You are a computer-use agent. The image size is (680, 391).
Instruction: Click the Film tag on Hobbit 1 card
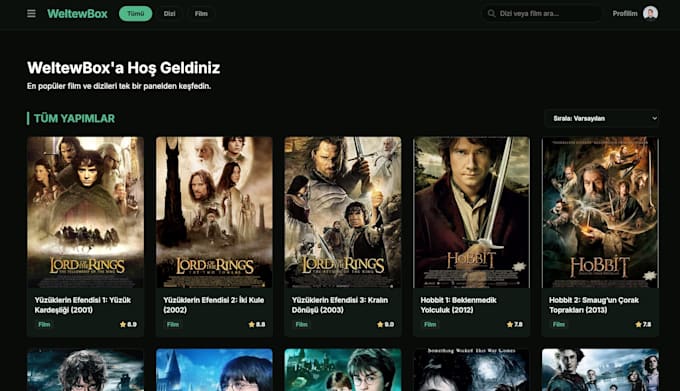[x=430, y=324]
